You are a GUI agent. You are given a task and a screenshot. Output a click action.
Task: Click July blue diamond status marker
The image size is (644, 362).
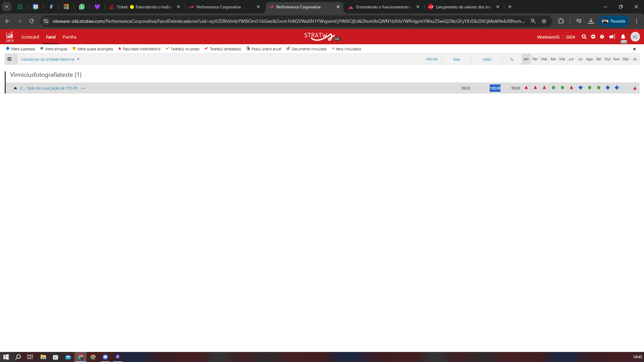[x=581, y=88]
